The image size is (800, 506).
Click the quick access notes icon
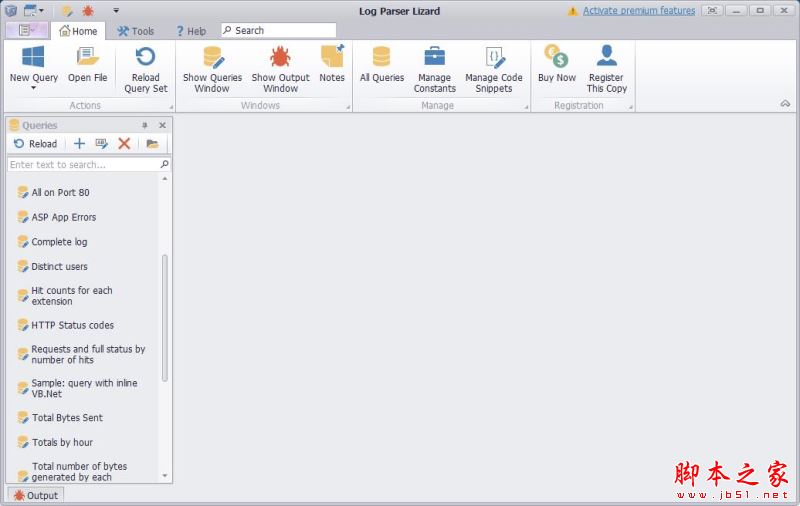67,10
